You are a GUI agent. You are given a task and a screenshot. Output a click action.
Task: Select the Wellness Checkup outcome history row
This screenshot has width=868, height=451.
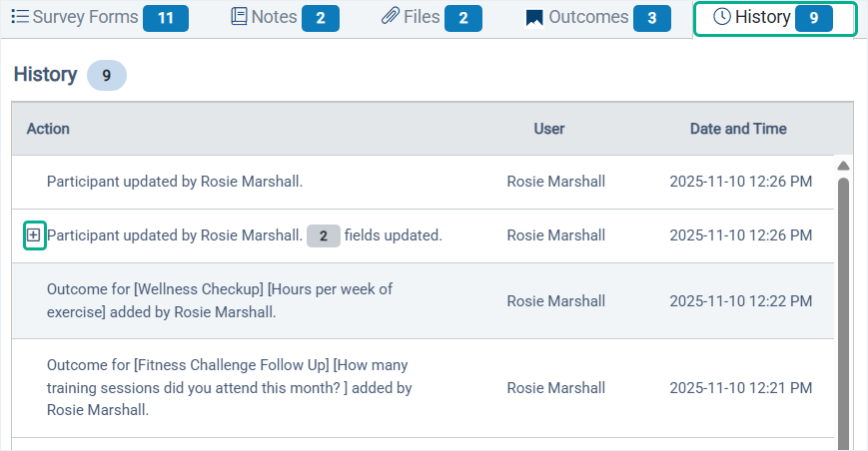point(220,300)
